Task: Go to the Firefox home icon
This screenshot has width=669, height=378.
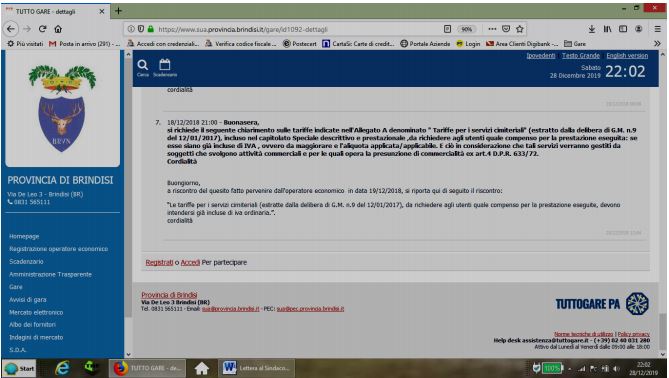Action: tap(58, 29)
